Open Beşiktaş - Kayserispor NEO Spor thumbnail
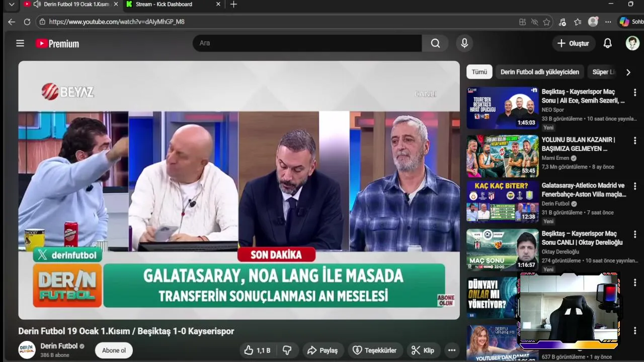 tap(503, 108)
